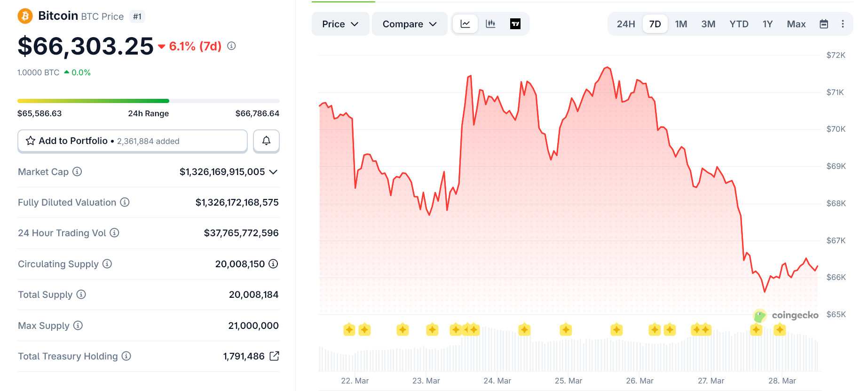Image resolution: width=868 pixels, height=391 pixels.
Task: Click the Max Supply info icon
Action: (x=78, y=326)
